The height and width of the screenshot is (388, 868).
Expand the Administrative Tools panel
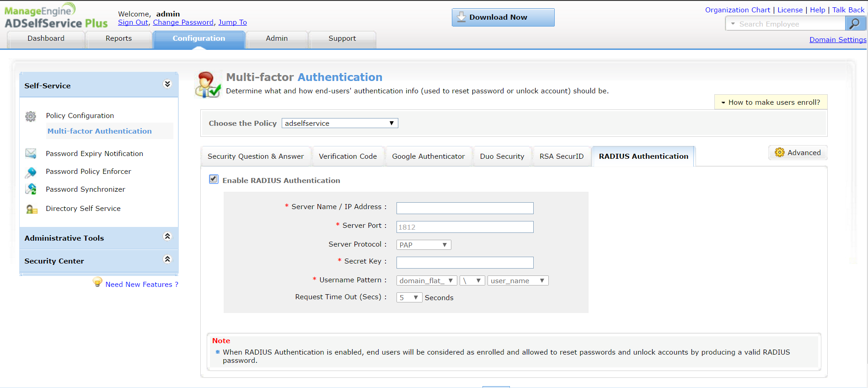(167, 236)
